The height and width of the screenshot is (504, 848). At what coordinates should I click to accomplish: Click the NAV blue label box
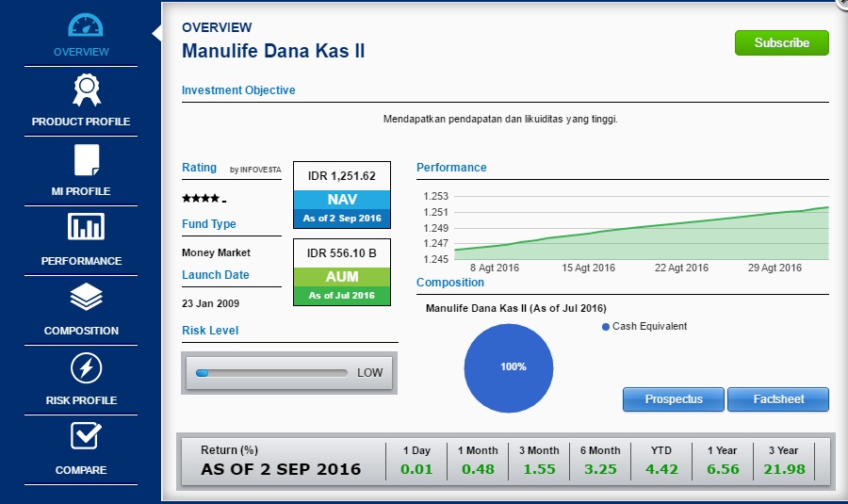point(342,200)
